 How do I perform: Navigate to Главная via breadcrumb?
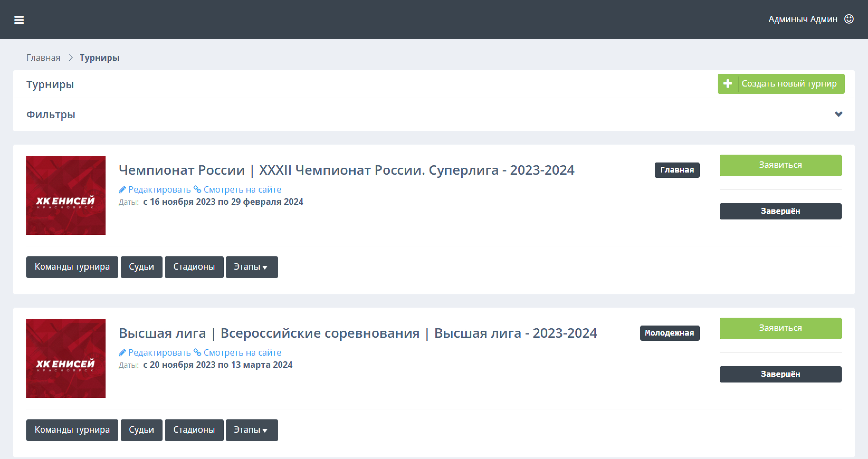click(x=43, y=57)
